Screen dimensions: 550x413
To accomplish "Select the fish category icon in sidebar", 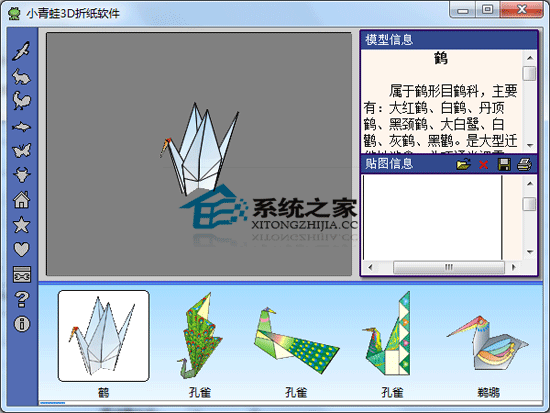I will (21, 127).
